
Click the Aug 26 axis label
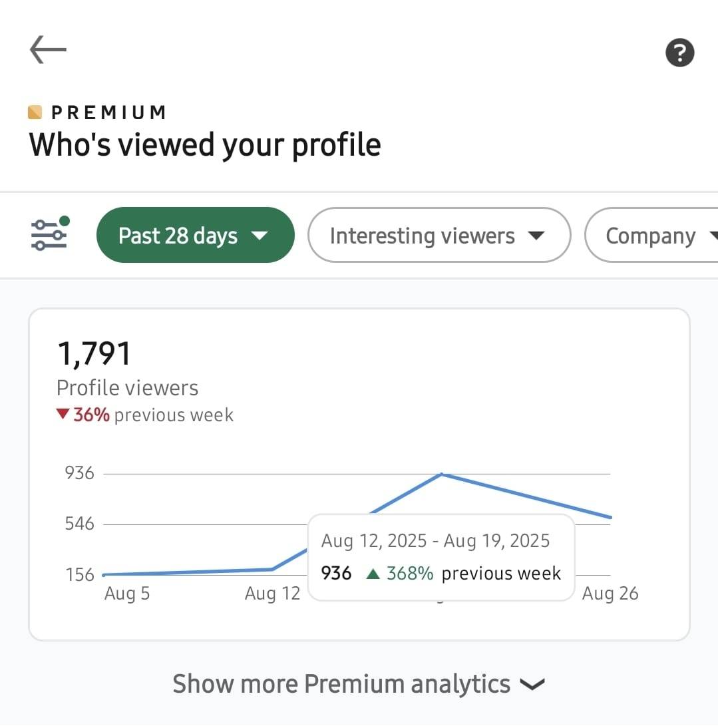click(610, 594)
